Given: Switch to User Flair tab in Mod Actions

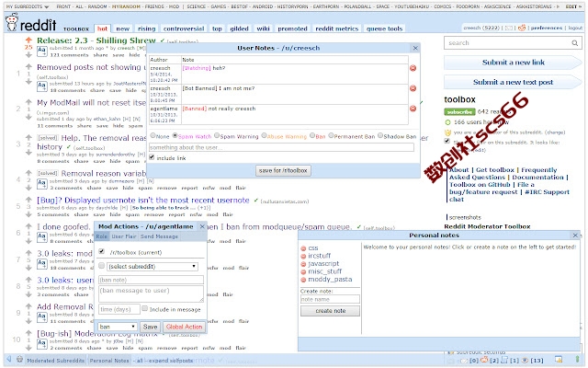Looking at the screenshot, I should click(124, 236).
